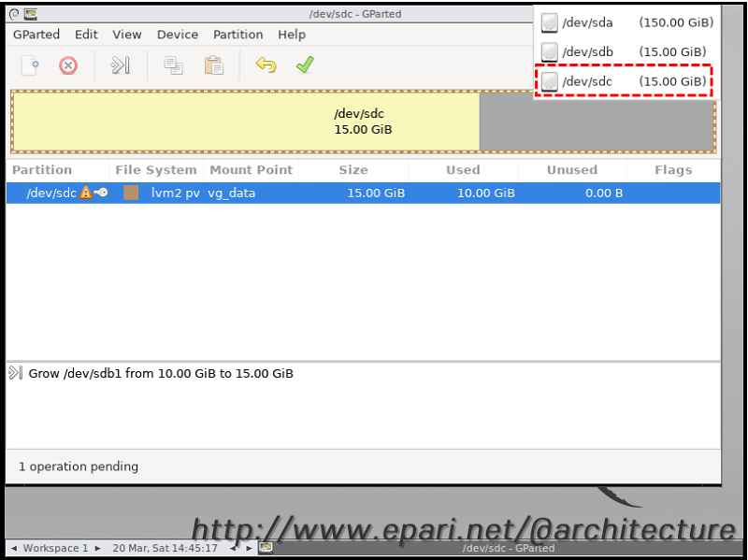Click the Used column header
This screenshot has width=748, height=560.
[x=463, y=170]
